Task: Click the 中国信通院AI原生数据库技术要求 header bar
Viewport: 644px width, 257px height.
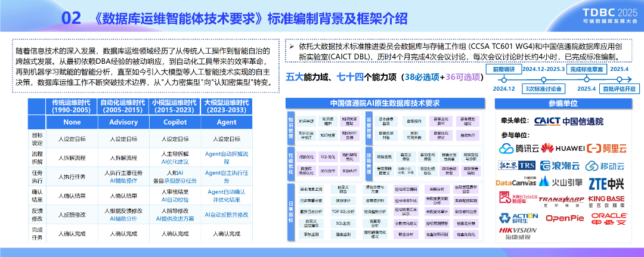Action: point(385,103)
